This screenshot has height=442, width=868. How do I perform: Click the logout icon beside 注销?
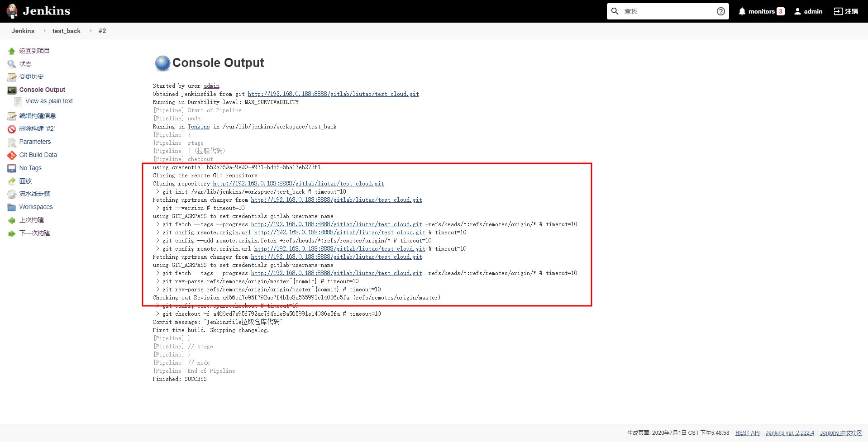click(x=838, y=11)
